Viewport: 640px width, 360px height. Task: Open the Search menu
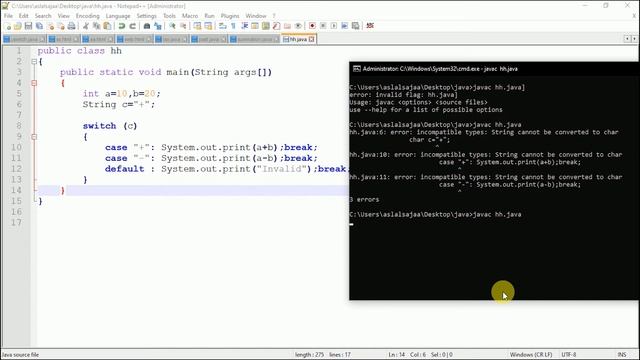tap(43, 16)
